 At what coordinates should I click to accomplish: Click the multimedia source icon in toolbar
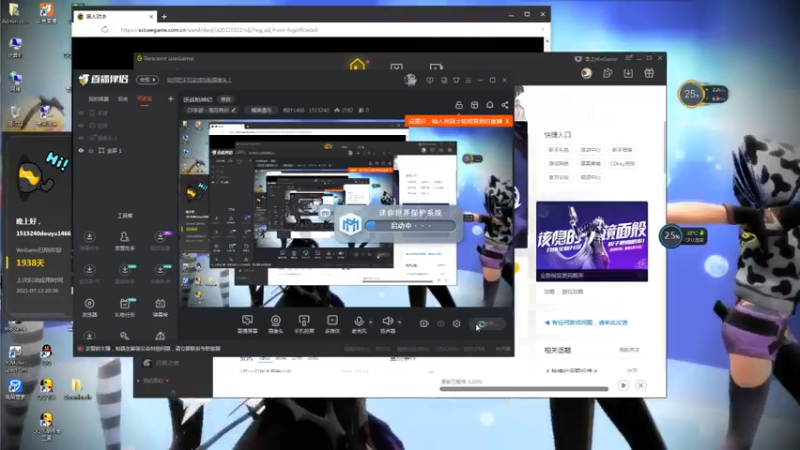(332, 320)
